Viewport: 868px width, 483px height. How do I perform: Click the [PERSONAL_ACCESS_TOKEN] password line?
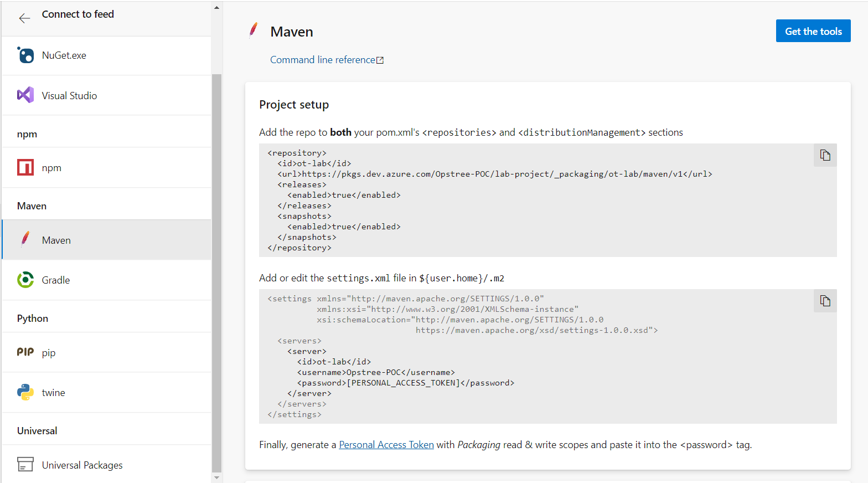[406, 383]
